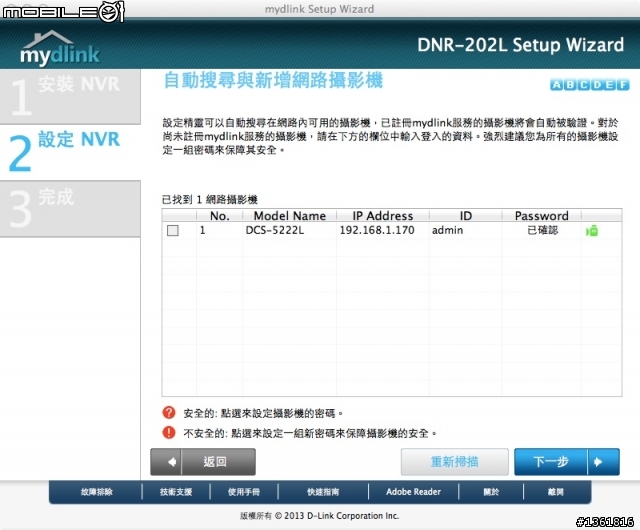Select step 3 完成 in sidebar
640x530 pixels.
coord(70,209)
